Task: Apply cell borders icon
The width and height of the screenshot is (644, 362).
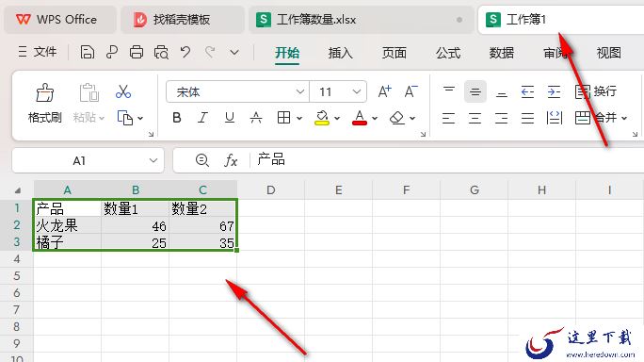Action: [283, 118]
